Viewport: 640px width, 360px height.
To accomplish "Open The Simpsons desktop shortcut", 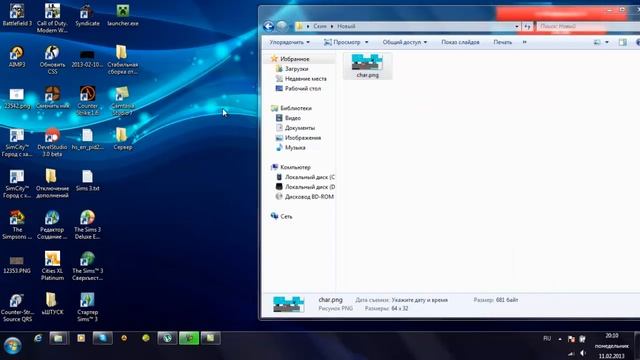I will [x=17, y=224].
